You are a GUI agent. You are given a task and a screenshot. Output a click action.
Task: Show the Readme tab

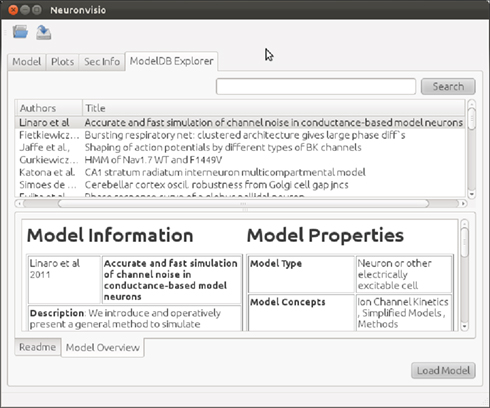click(38, 347)
